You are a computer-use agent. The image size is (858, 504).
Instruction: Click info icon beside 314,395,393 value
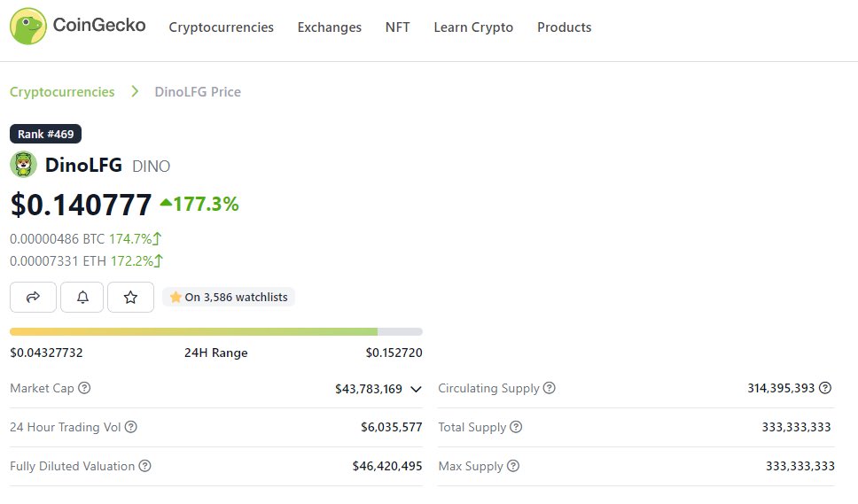(x=825, y=388)
